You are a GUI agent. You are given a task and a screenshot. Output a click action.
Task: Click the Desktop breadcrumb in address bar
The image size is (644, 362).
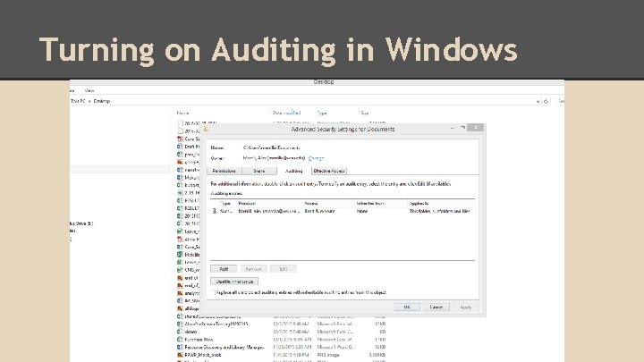[102, 101]
